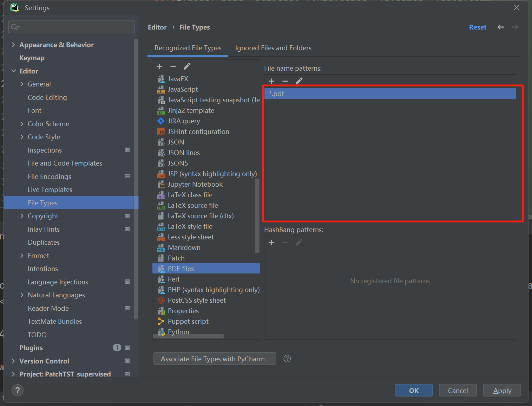Select the Jupyter Notebook file type

click(206, 184)
